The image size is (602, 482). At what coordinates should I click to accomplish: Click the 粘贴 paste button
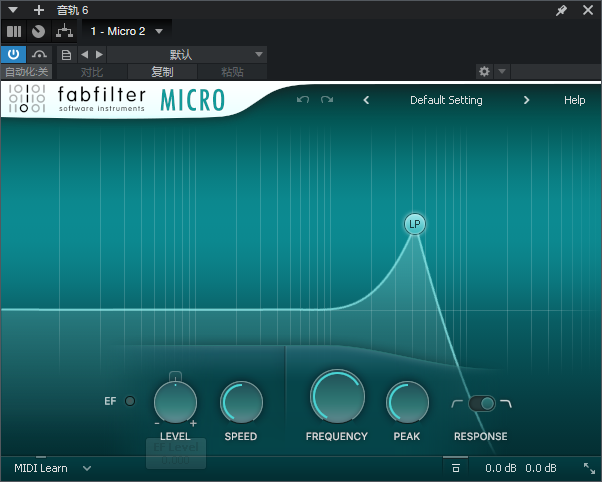[x=232, y=72]
